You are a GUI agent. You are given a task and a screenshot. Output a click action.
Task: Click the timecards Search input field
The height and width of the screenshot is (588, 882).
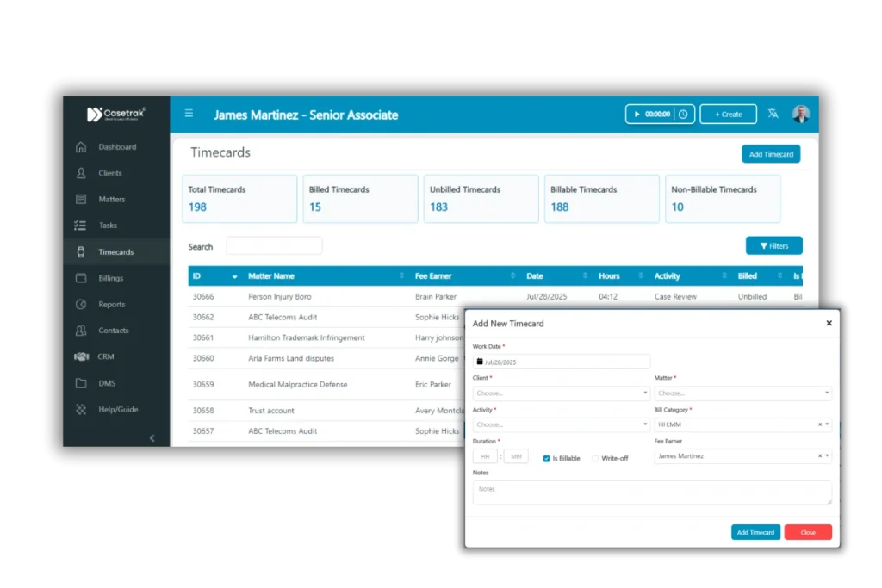[274, 246]
